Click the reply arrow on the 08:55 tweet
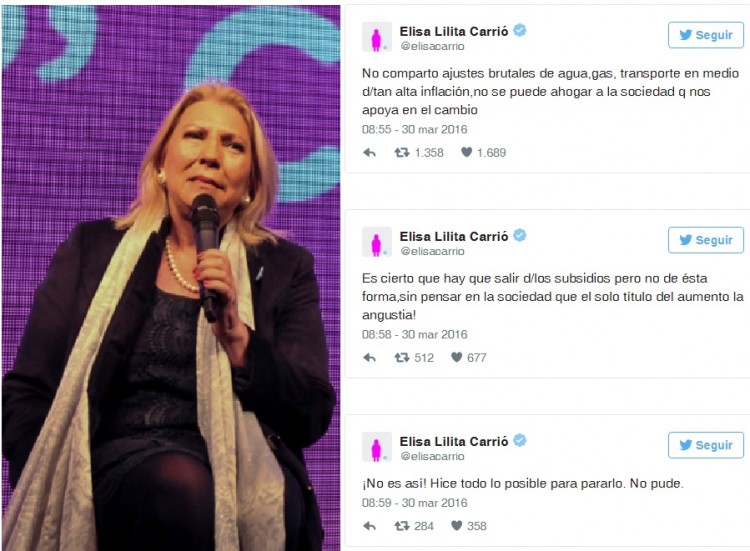The width and height of the screenshot is (750, 551). tap(369, 153)
